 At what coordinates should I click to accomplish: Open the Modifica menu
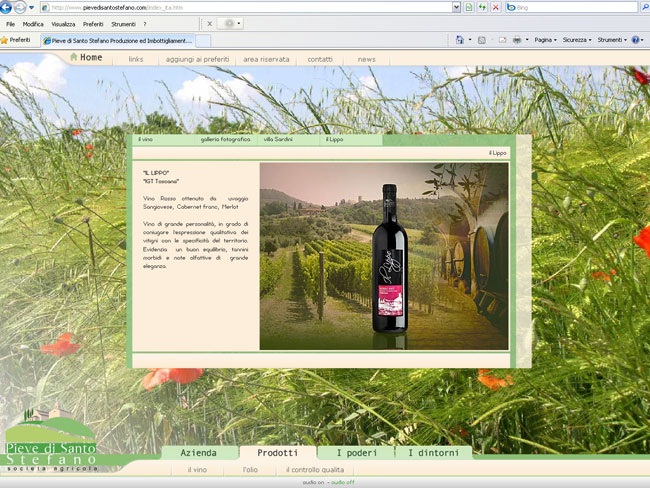coord(33,24)
